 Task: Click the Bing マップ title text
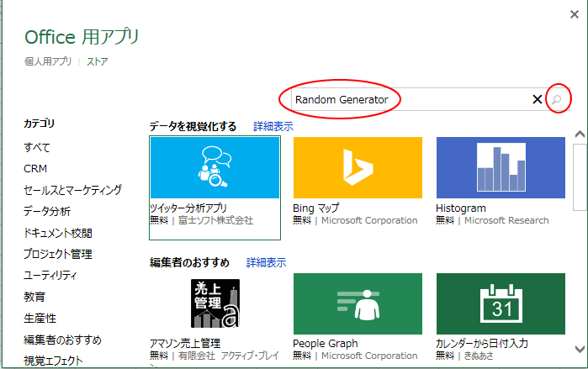(x=315, y=208)
